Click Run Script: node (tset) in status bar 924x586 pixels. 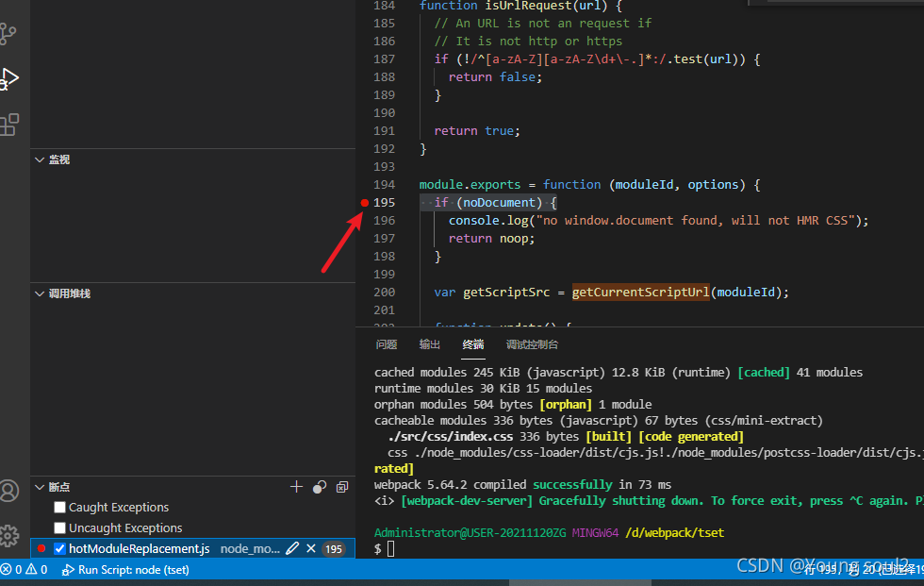pos(125,570)
